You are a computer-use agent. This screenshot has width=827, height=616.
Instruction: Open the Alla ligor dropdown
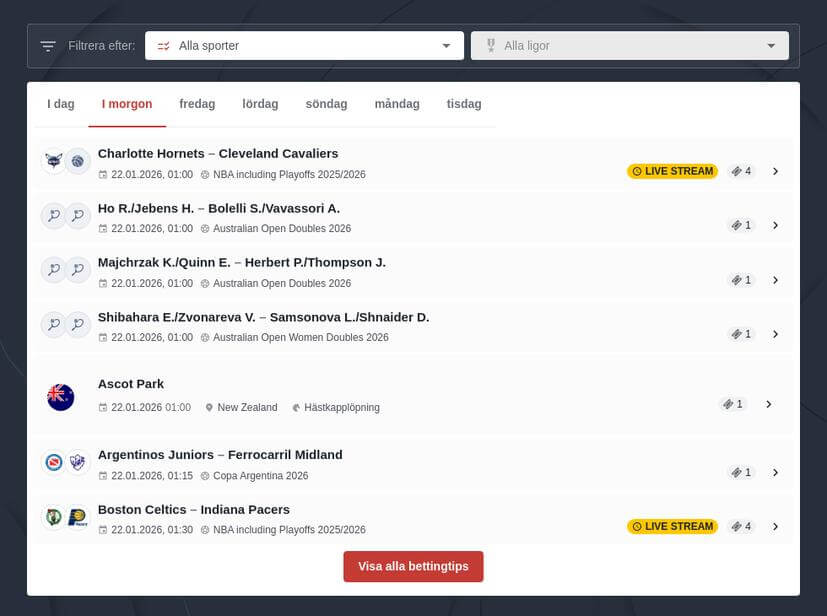coord(629,46)
